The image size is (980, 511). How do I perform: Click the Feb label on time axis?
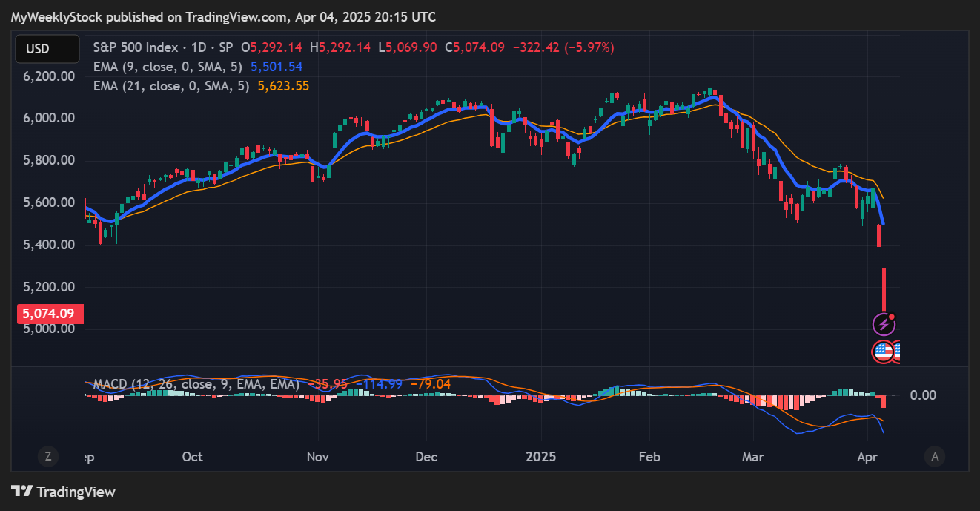point(649,457)
